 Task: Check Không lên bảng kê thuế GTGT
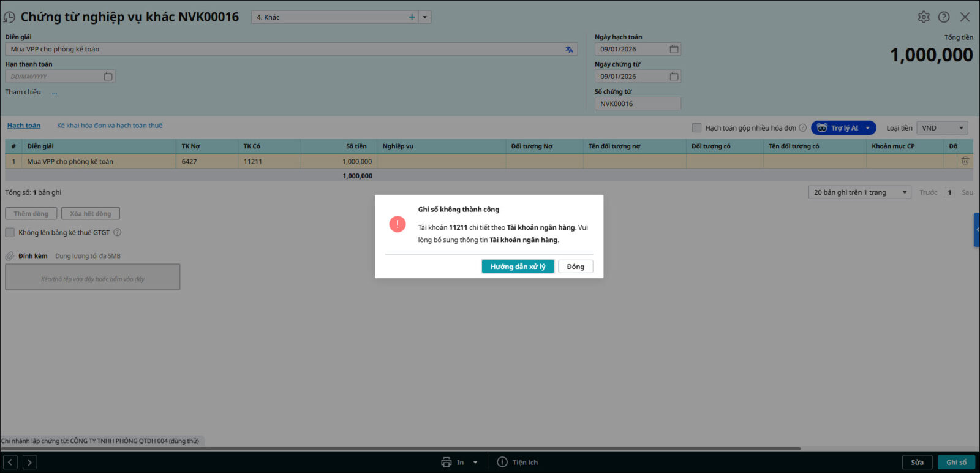click(x=10, y=233)
